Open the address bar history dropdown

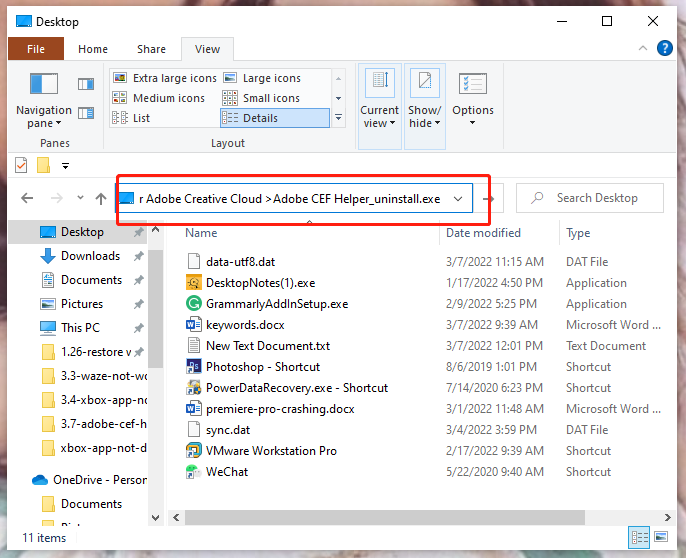[x=458, y=199]
